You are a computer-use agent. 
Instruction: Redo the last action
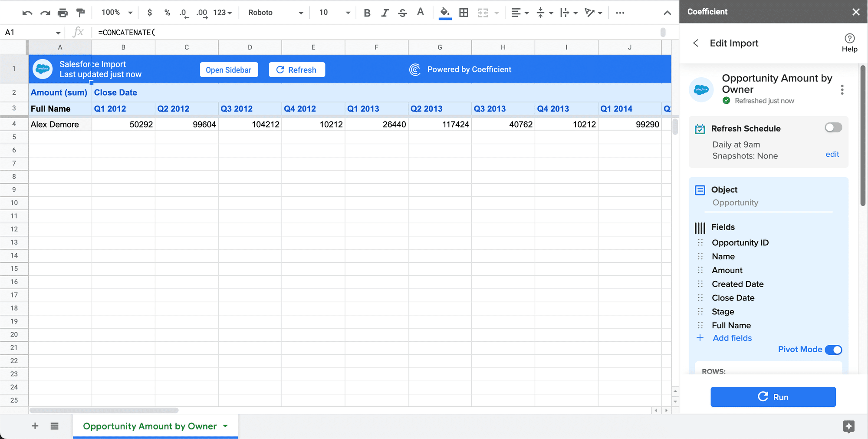point(45,13)
